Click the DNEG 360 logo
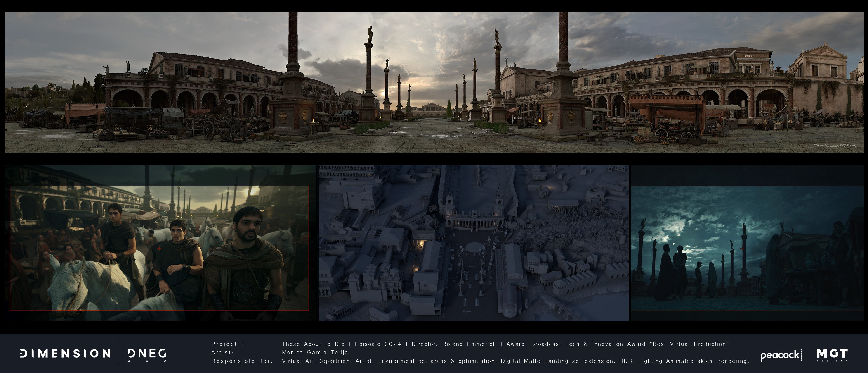 point(147,355)
